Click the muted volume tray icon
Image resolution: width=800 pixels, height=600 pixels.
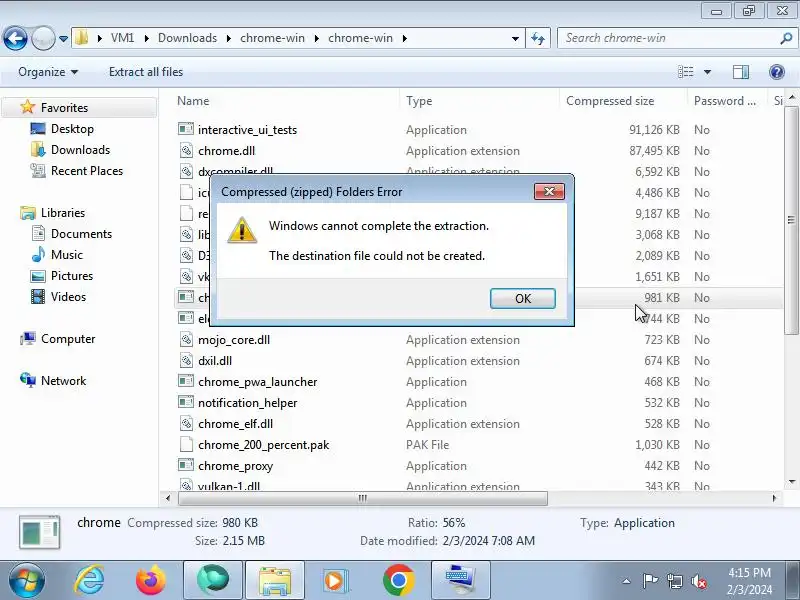click(x=698, y=581)
